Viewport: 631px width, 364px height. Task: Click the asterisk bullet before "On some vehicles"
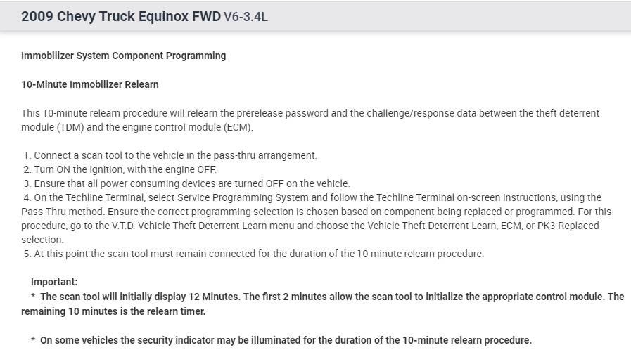coord(33,341)
